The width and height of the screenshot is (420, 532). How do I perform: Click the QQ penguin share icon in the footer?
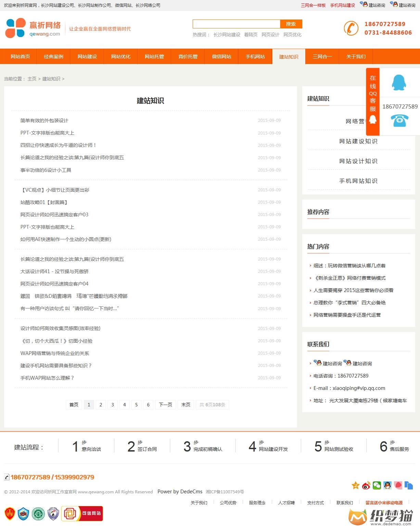click(387, 485)
